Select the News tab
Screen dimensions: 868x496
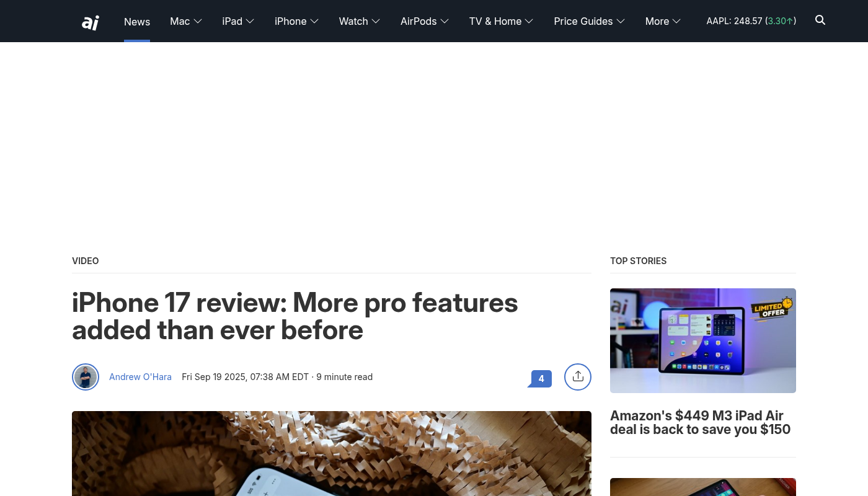point(137,22)
